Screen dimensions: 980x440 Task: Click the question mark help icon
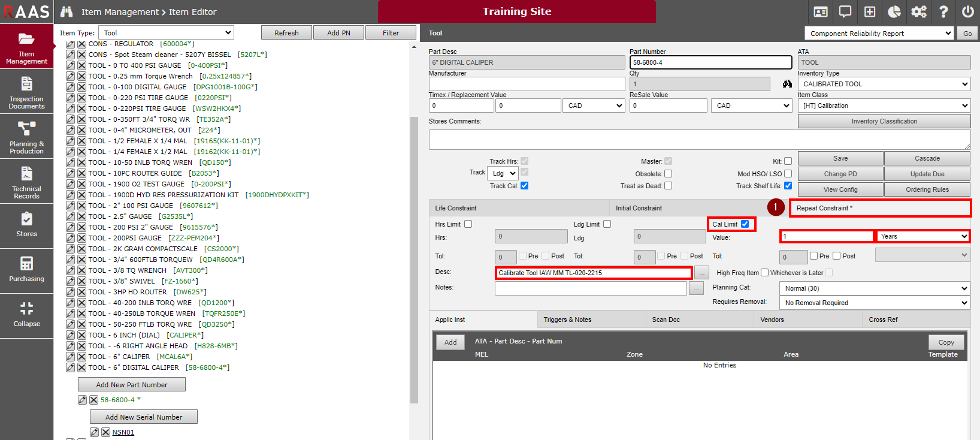pos(943,12)
